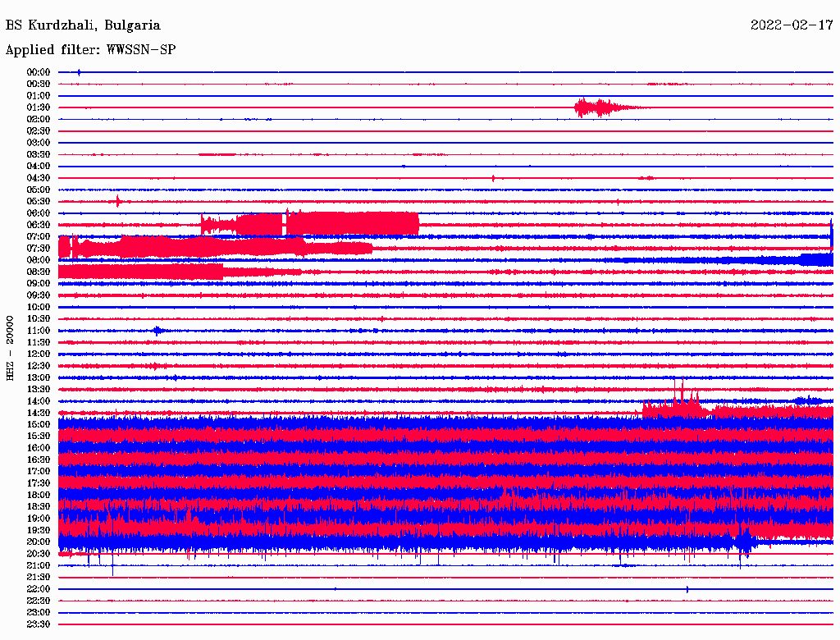Click the 22:00 time label
The image size is (840, 640).
click(39, 589)
